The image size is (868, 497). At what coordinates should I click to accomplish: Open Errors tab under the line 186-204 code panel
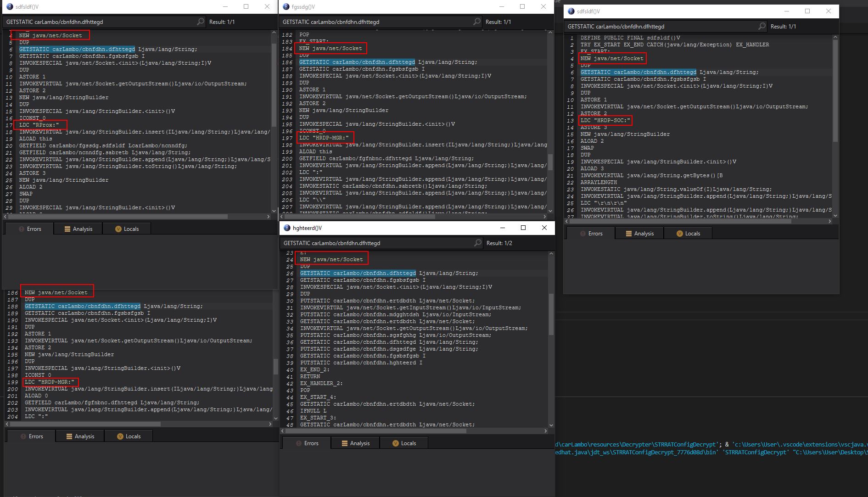[x=31, y=436]
